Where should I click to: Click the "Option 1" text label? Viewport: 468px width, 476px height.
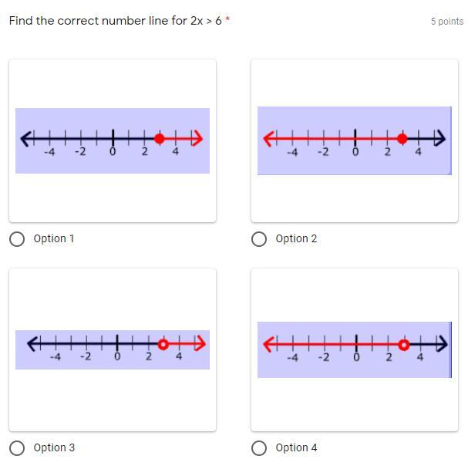pos(54,239)
